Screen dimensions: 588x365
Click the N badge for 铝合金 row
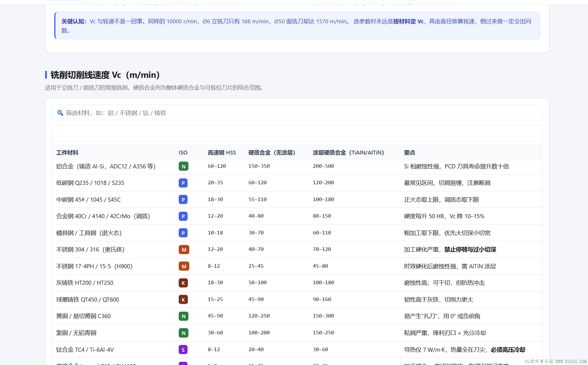pyautogui.click(x=183, y=166)
